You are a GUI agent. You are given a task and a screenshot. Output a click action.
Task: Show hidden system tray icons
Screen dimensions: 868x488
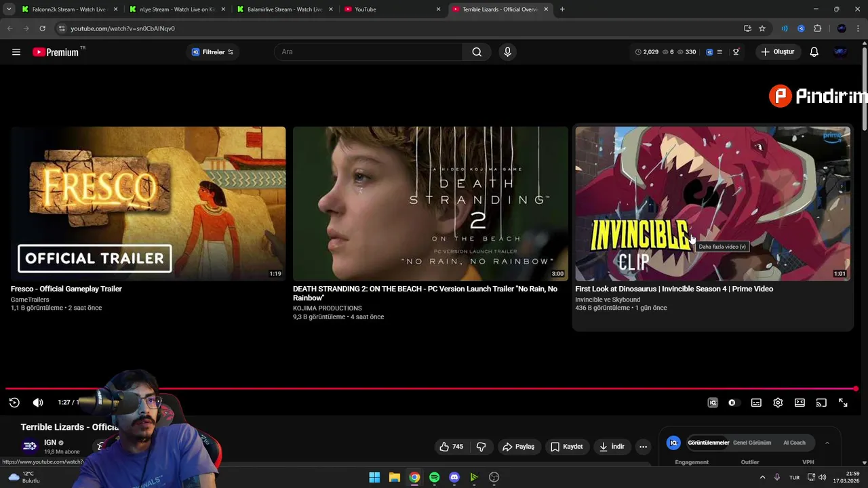click(762, 477)
